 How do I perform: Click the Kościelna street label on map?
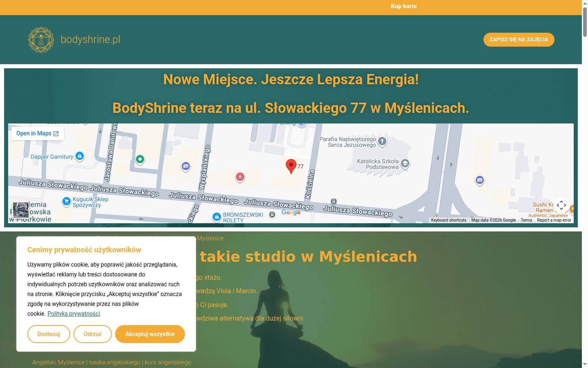point(310,184)
